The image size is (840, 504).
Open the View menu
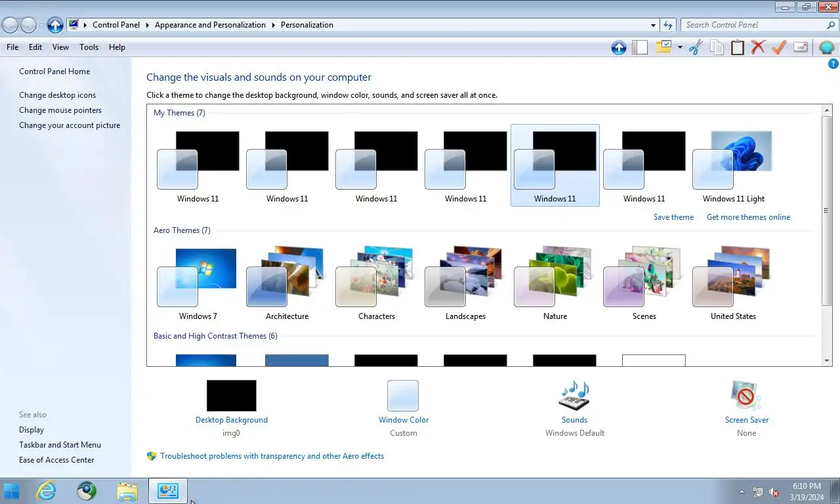(60, 47)
